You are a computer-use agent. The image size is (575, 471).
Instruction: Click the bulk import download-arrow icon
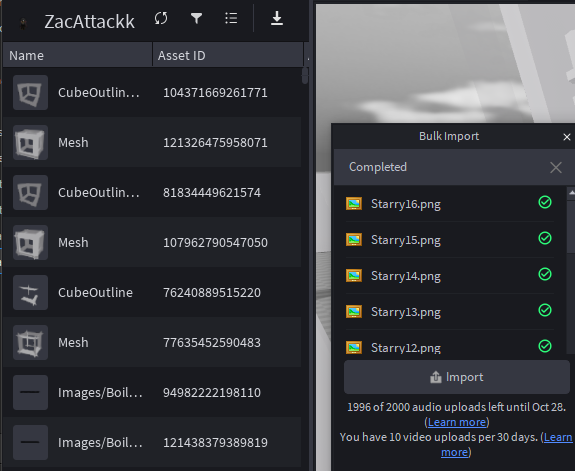(277, 18)
